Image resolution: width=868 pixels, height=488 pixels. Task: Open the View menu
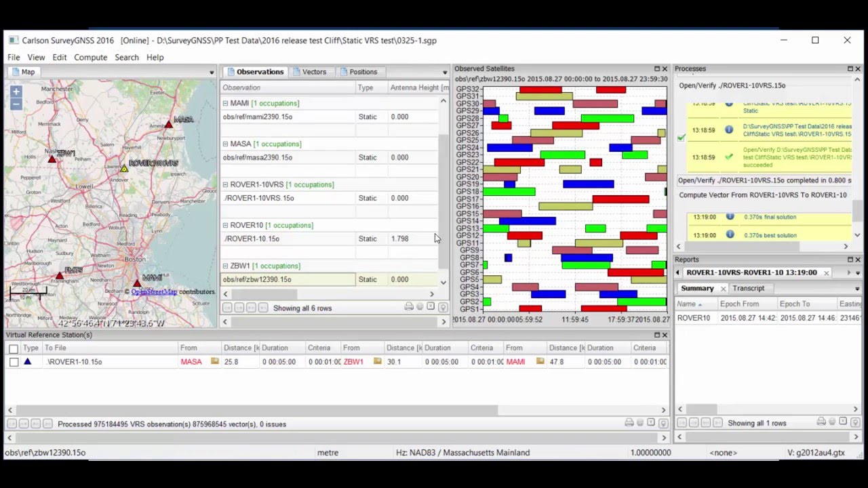36,58
